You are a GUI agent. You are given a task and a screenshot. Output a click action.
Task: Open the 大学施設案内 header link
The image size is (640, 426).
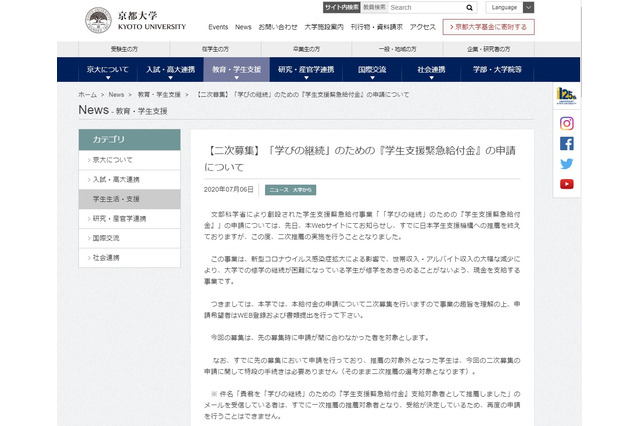click(x=324, y=27)
